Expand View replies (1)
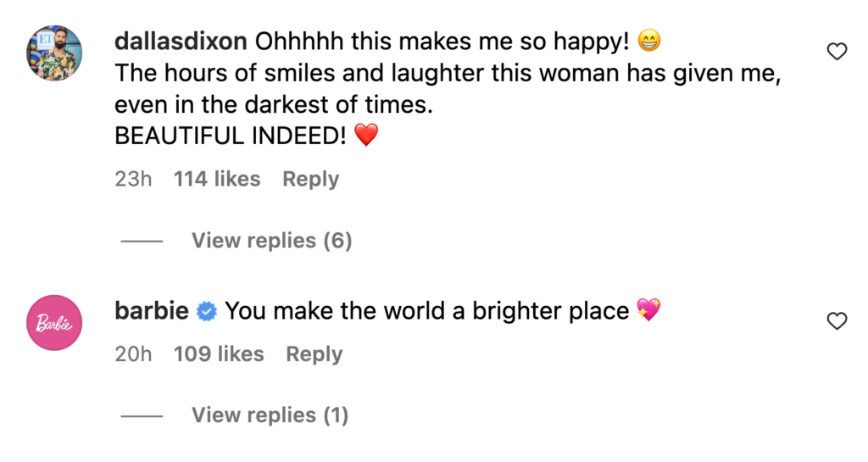 click(x=270, y=415)
